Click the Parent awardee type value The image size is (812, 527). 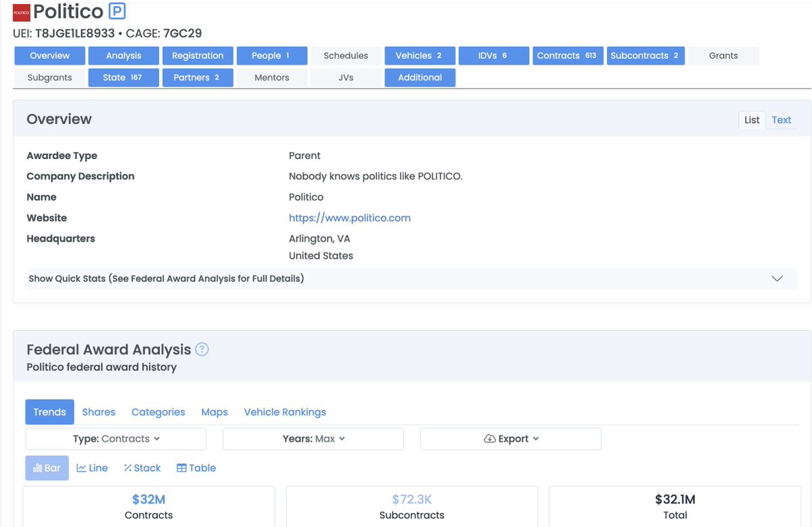click(304, 156)
